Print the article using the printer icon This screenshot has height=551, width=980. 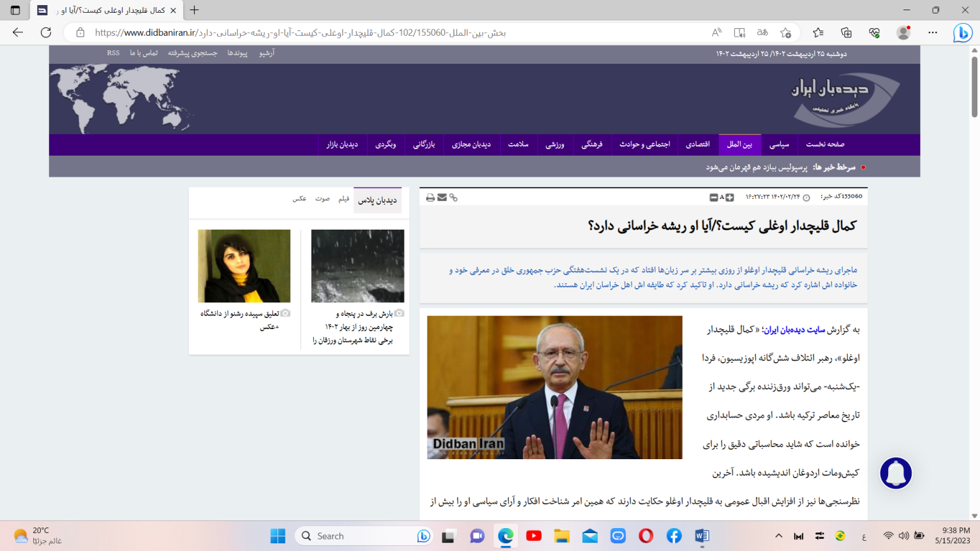click(x=431, y=198)
